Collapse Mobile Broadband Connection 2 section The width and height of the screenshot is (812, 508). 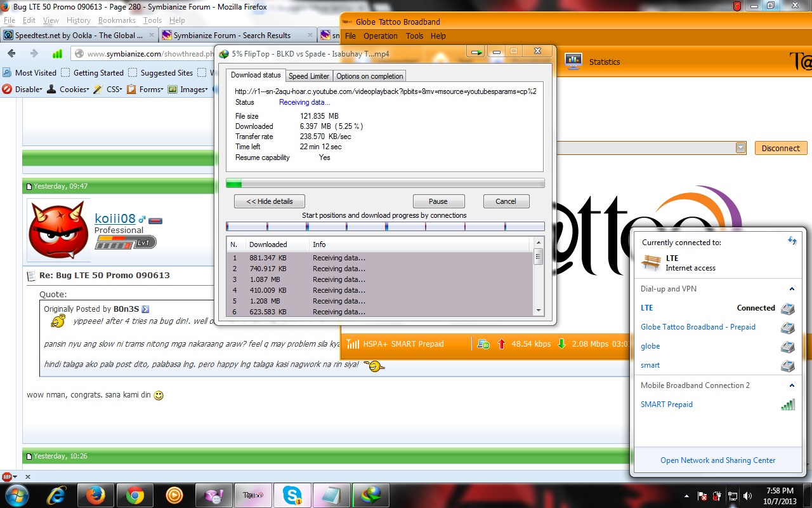792,385
